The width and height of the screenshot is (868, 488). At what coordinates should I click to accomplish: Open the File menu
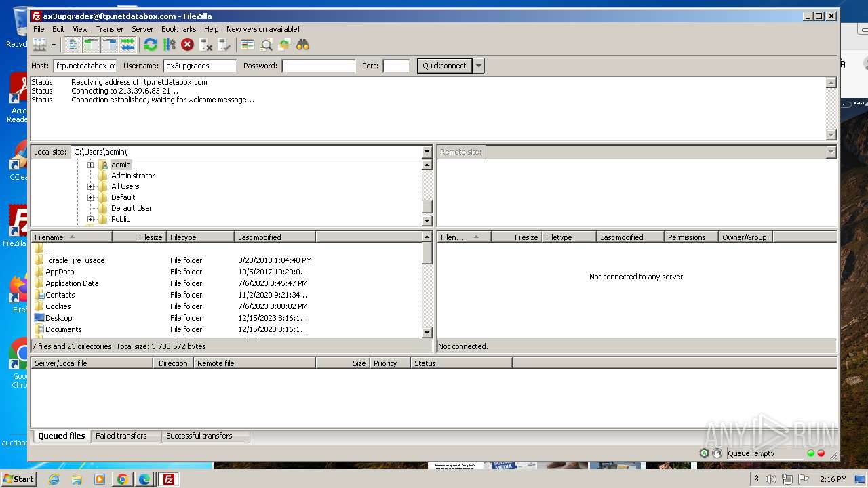pos(39,29)
